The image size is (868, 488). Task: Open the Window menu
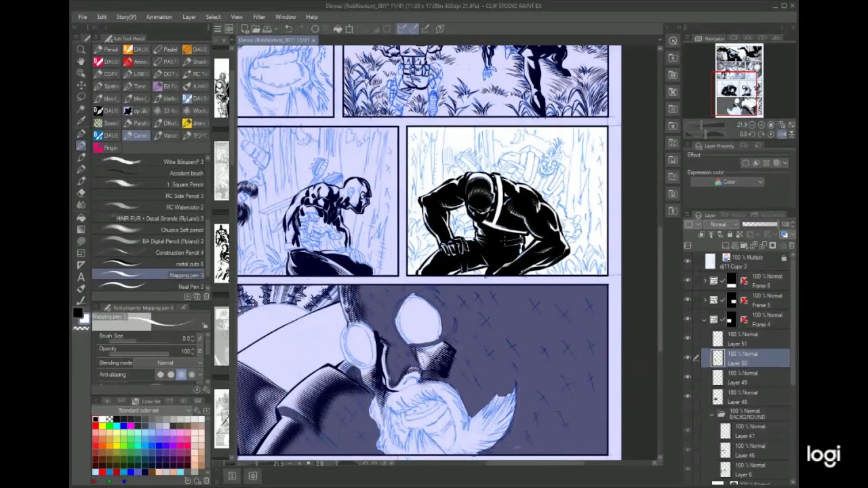[x=285, y=17]
